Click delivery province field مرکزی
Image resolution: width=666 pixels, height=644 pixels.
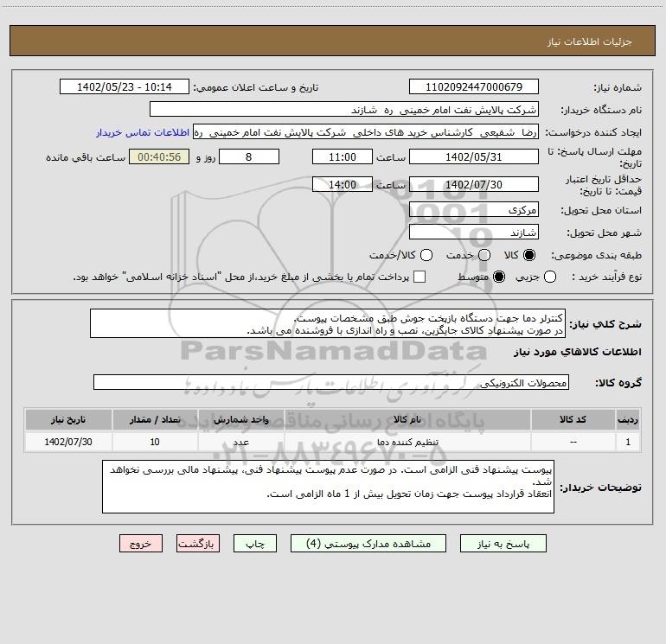pos(474,209)
